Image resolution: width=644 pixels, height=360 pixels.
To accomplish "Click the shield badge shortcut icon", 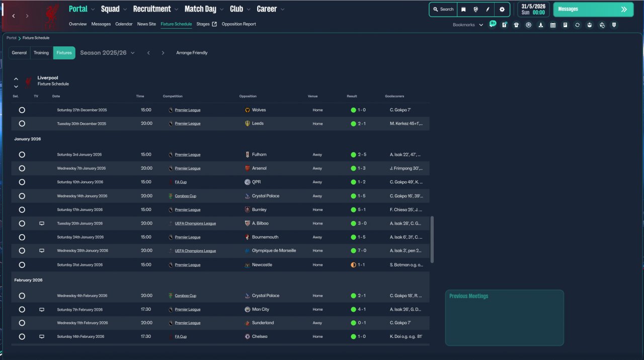I will pyautogui.click(x=614, y=25).
